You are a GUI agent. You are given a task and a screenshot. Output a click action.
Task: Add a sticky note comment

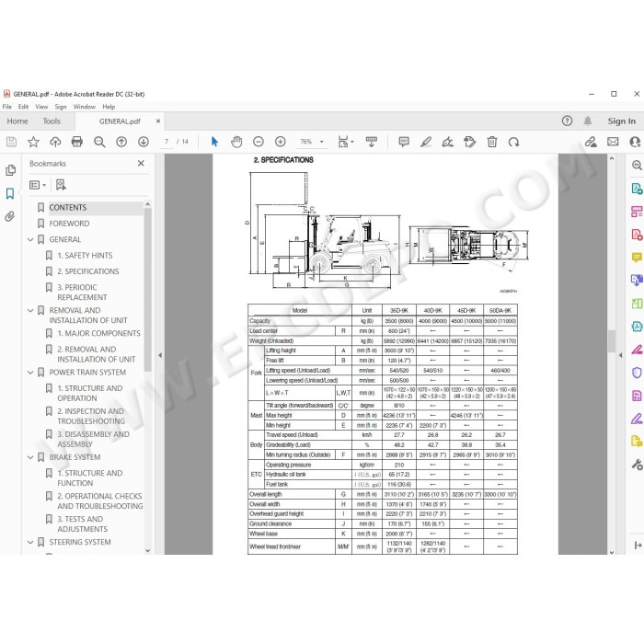404,142
